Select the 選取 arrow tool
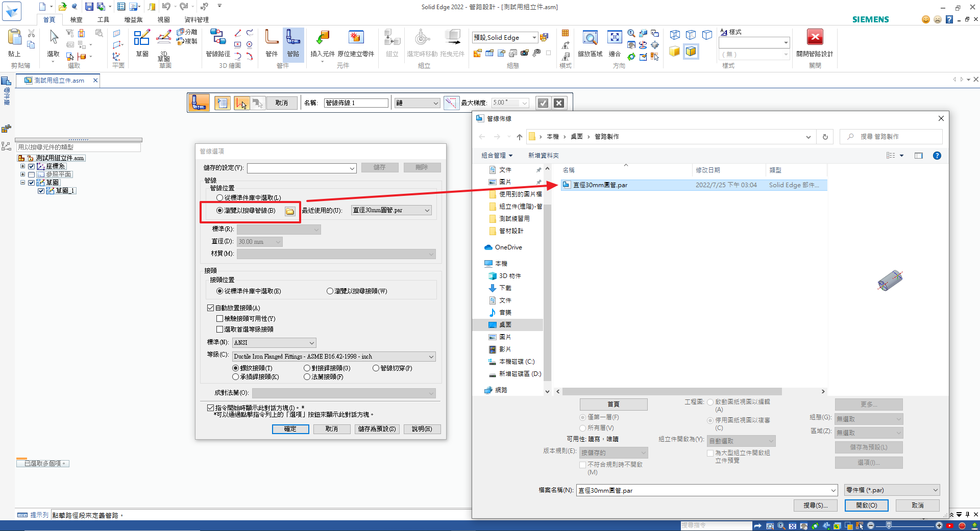The width and height of the screenshot is (980, 531). click(54, 38)
